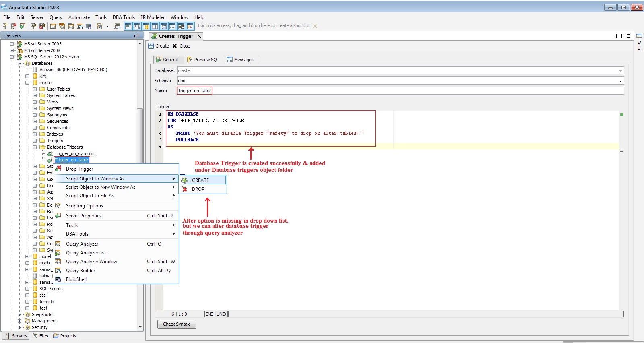Select the Management node
Screen dimensions: 644x343
(x=44, y=321)
